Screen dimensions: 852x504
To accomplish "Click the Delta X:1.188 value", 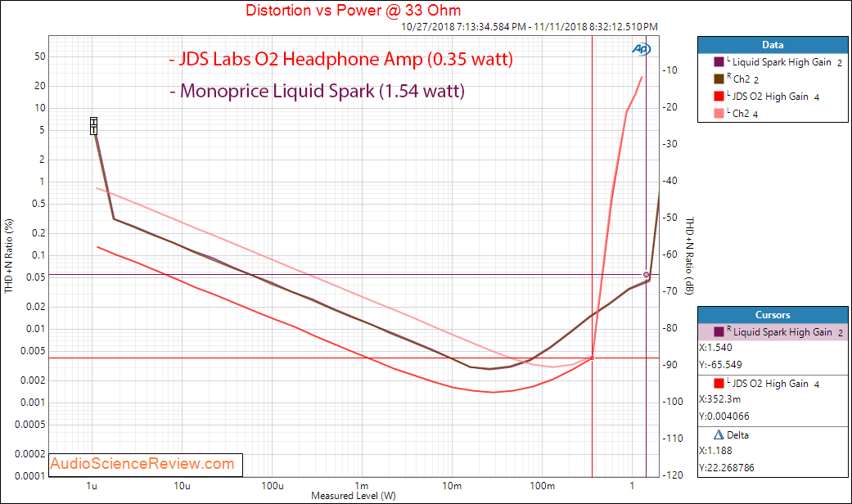I will [x=715, y=450].
